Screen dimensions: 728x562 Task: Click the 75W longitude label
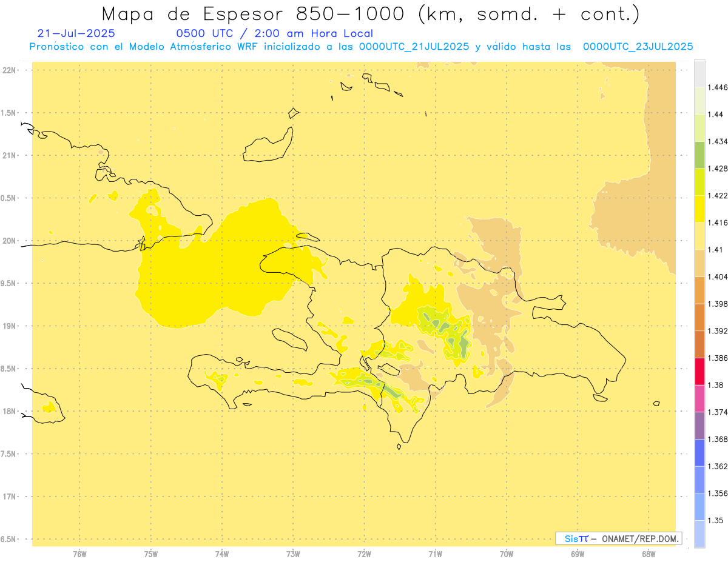150,554
